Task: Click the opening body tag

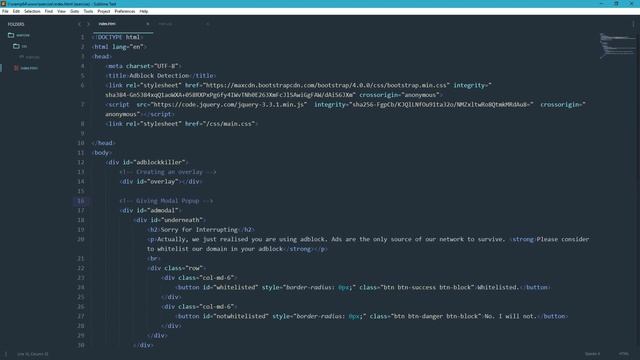Action: point(102,153)
